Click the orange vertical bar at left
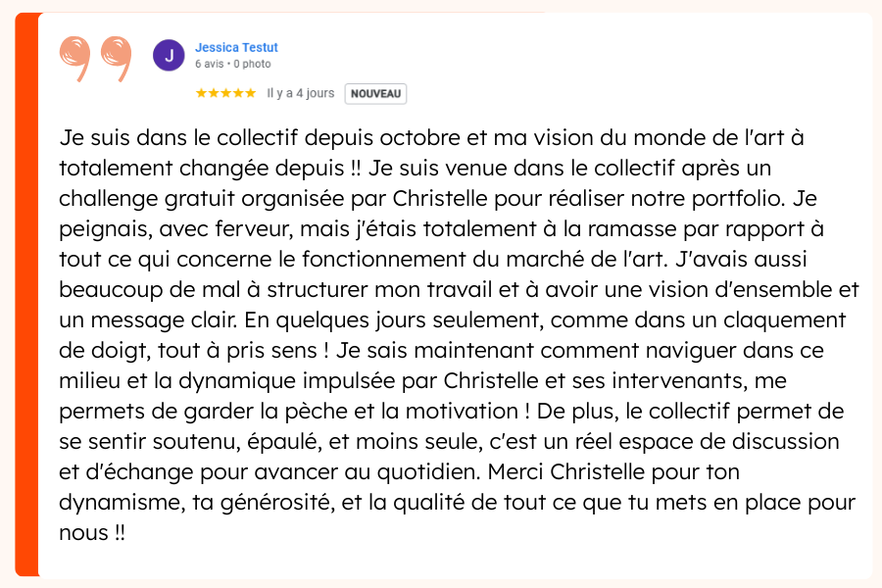 coord(26,294)
